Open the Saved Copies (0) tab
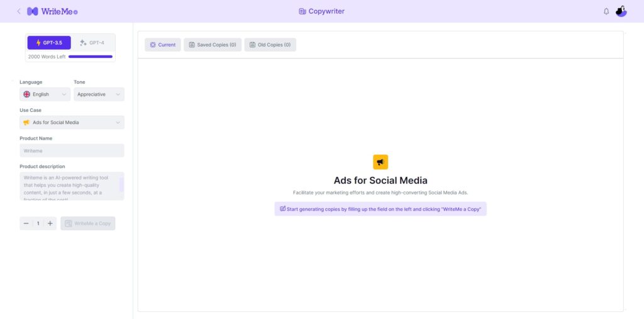The width and height of the screenshot is (644, 319). coord(213,45)
